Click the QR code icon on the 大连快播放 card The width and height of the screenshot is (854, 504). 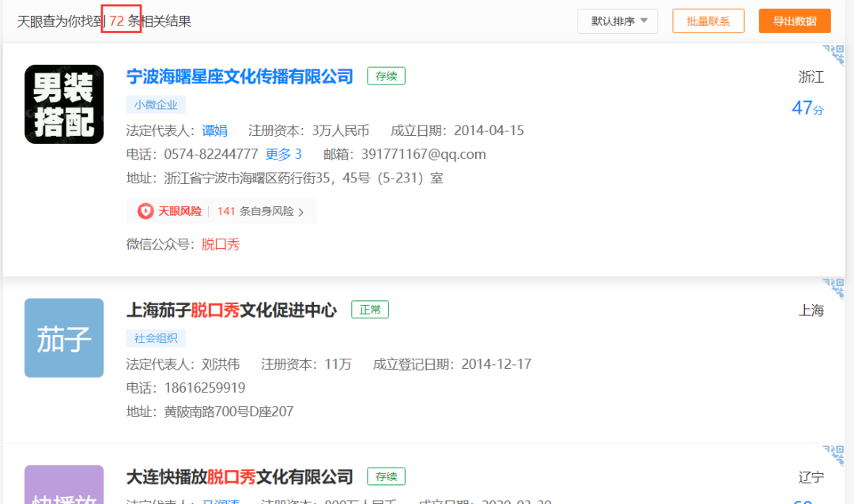[833, 455]
